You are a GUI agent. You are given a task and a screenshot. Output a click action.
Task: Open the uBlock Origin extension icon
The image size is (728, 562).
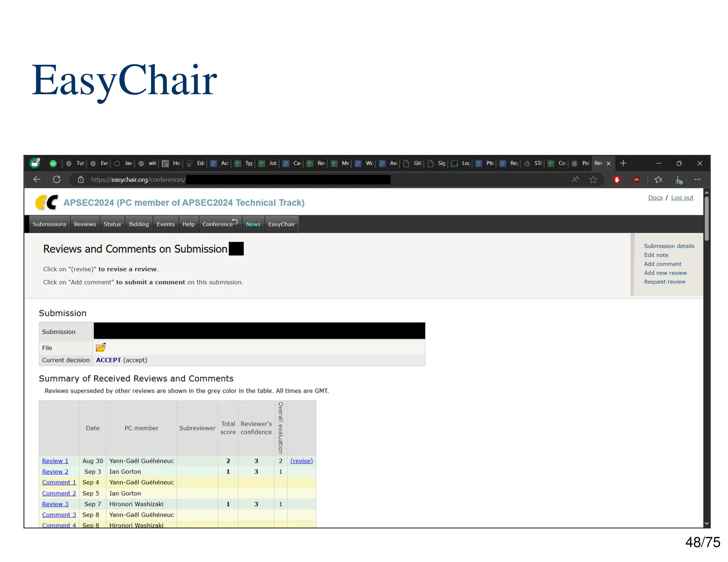(x=636, y=179)
